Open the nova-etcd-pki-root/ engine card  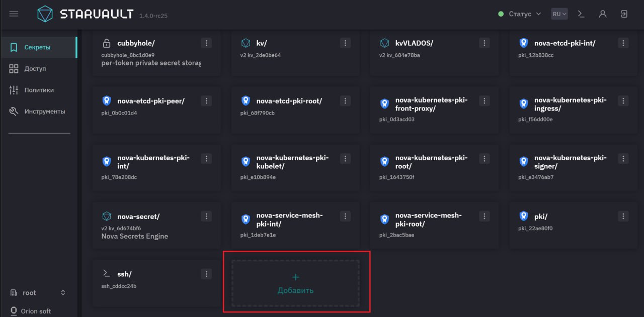coord(295,111)
